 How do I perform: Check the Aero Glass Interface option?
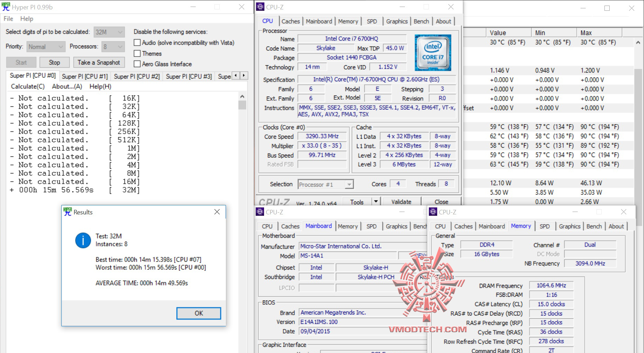137,64
